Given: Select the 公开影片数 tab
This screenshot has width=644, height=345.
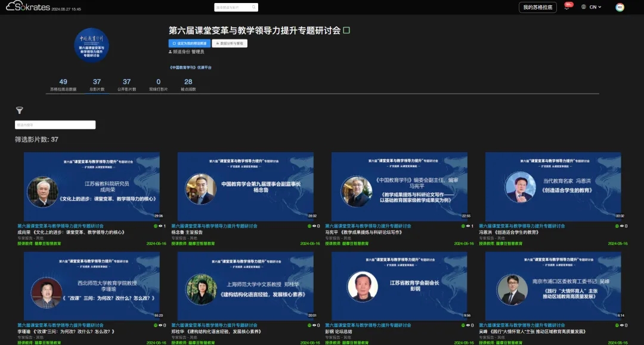Looking at the screenshot, I should (x=126, y=85).
